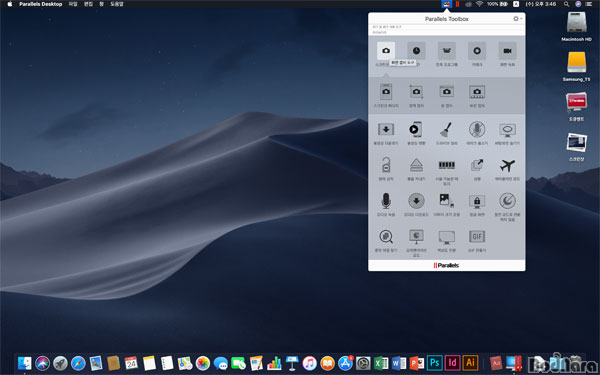The height and width of the screenshot is (375, 600).
Task: Click the Eject Volumes tool
Action: click(416, 165)
